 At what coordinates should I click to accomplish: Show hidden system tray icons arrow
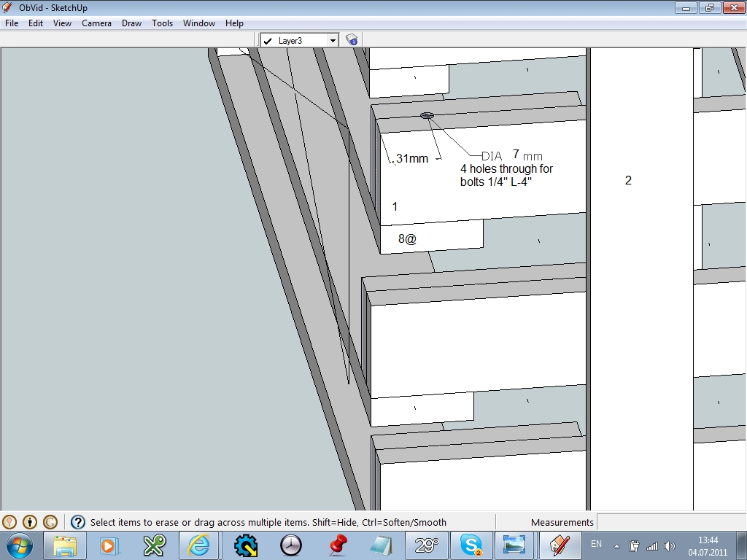click(616, 546)
